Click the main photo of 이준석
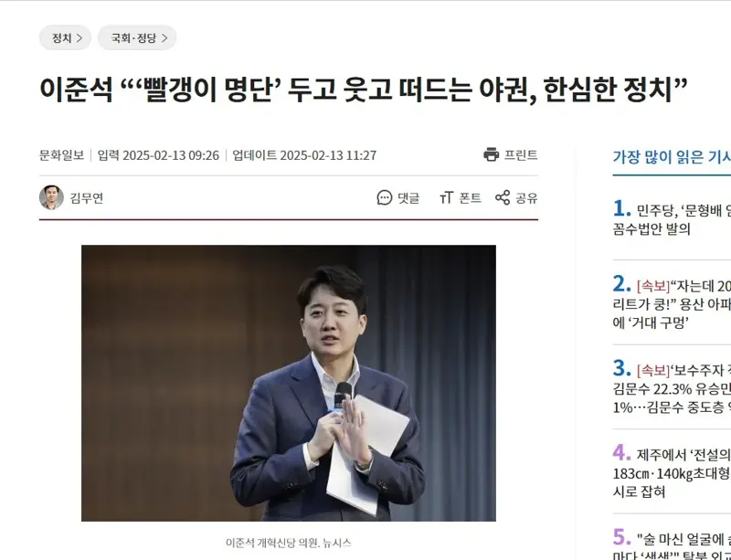The image size is (731, 560). [289, 384]
